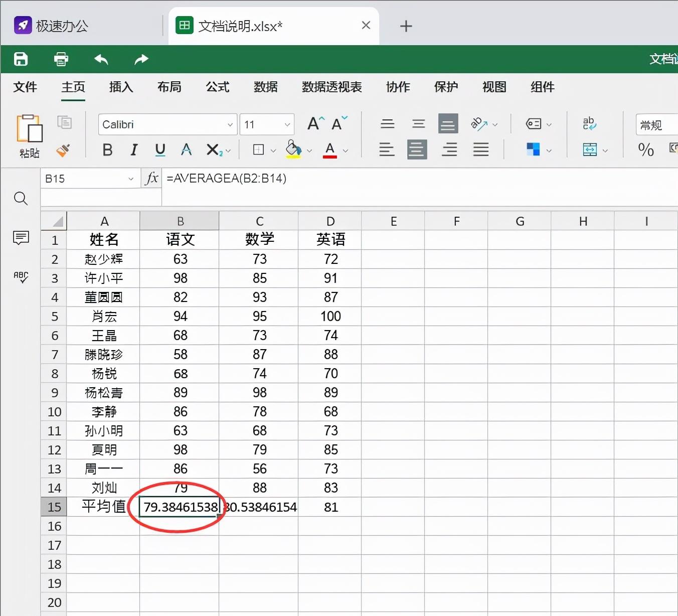Toggle Italic formatting

(x=134, y=149)
